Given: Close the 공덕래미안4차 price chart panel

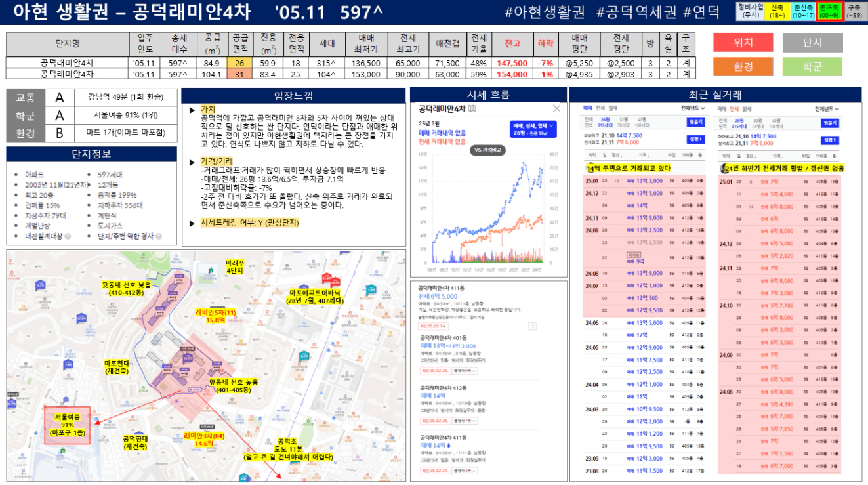Looking at the screenshot, I should [556, 108].
